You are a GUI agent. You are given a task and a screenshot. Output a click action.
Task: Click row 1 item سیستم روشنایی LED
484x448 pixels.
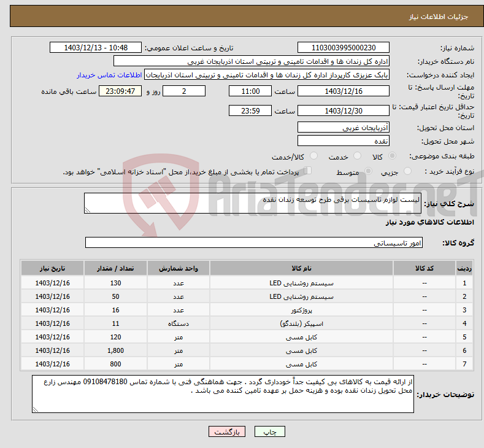coord(301,283)
